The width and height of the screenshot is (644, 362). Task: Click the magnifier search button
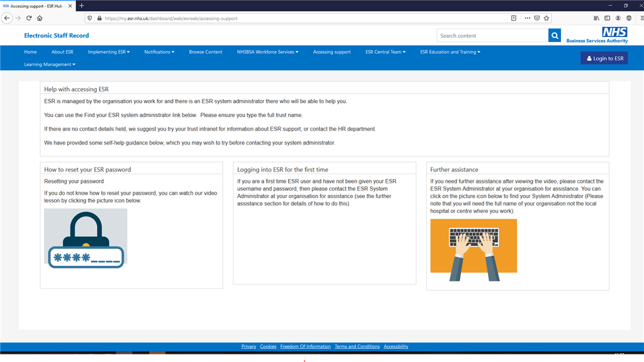pyautogui.click(x=555, y=36)
